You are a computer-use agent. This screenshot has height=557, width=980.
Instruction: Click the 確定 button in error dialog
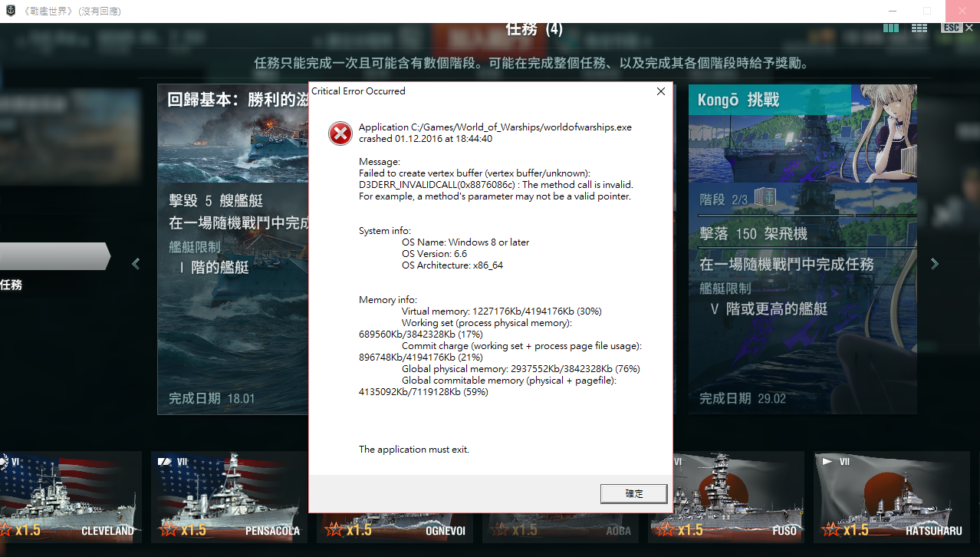point(633,493)
